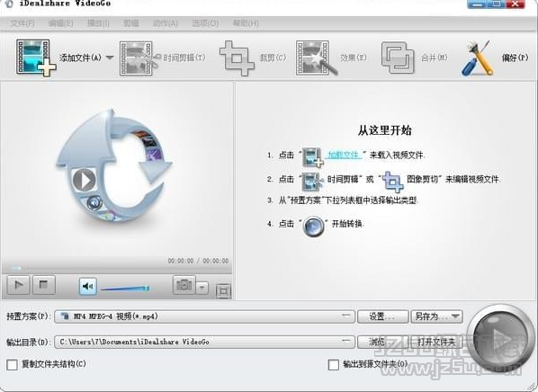Click the play button under preview
538x392 pixels.
point(19,285)
